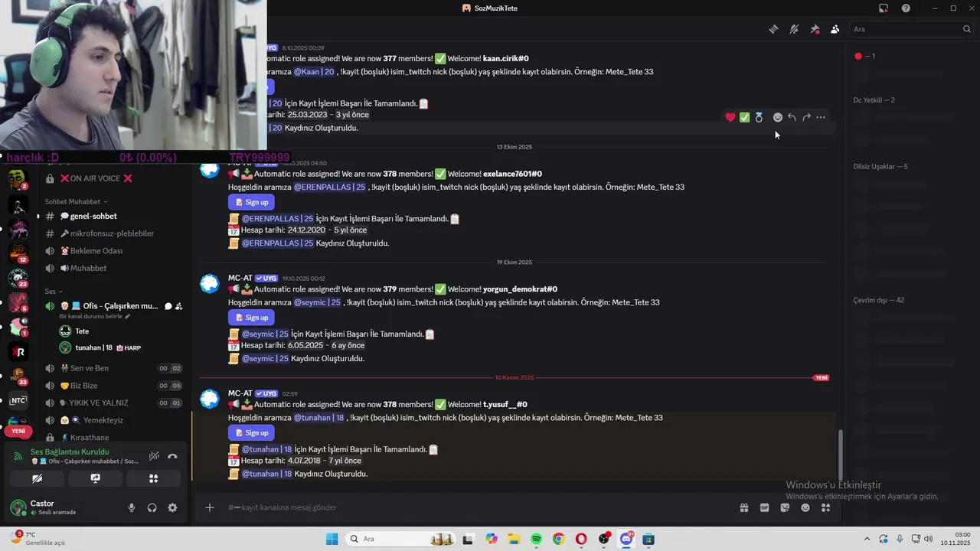Click Sign up under exelance7601 welcome
The image size is (980, 551).
tap(251, 202)
